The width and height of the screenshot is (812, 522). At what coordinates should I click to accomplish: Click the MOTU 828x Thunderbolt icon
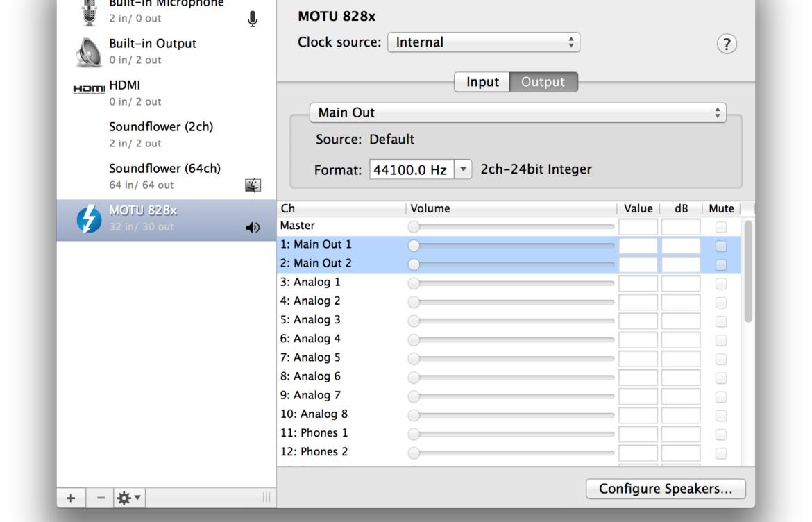click(89, 219)
